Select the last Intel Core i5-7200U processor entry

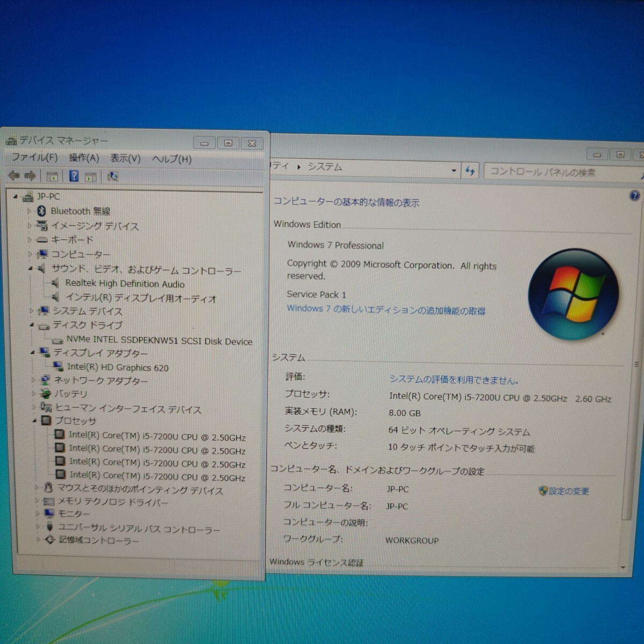pos(157,475)
